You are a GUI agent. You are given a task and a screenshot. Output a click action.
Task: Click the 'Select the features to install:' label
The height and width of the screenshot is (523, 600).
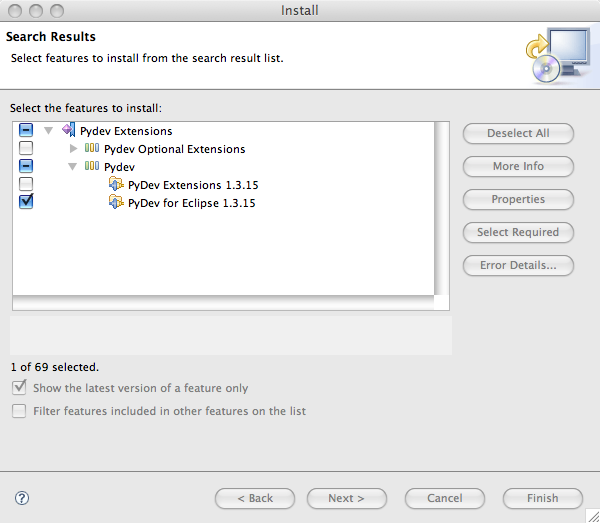point(86,108)
